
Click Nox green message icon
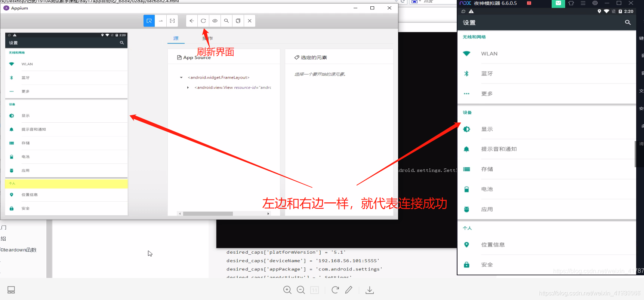coord(558,3)
